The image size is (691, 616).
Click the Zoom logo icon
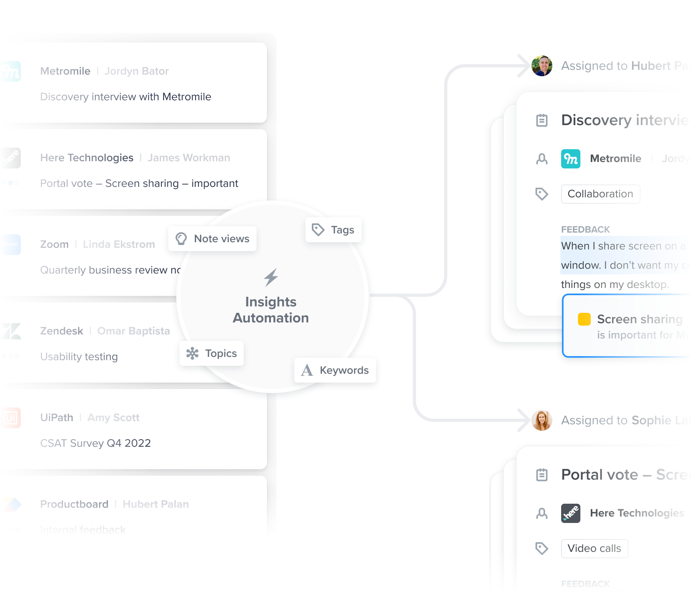[x=11, y=245]
